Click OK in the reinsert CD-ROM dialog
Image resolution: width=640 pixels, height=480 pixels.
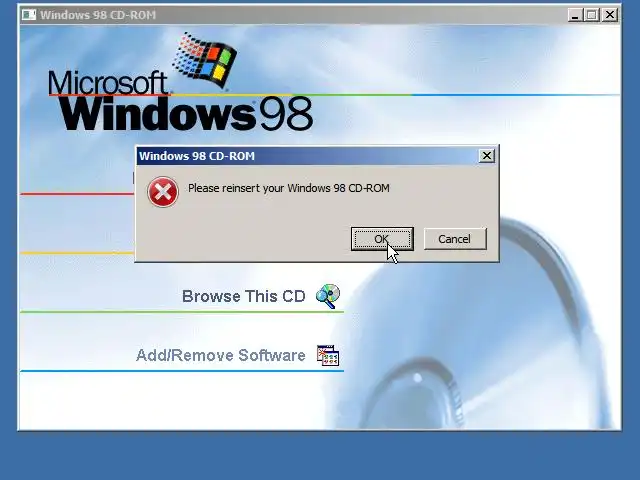(x=382, y=239)
